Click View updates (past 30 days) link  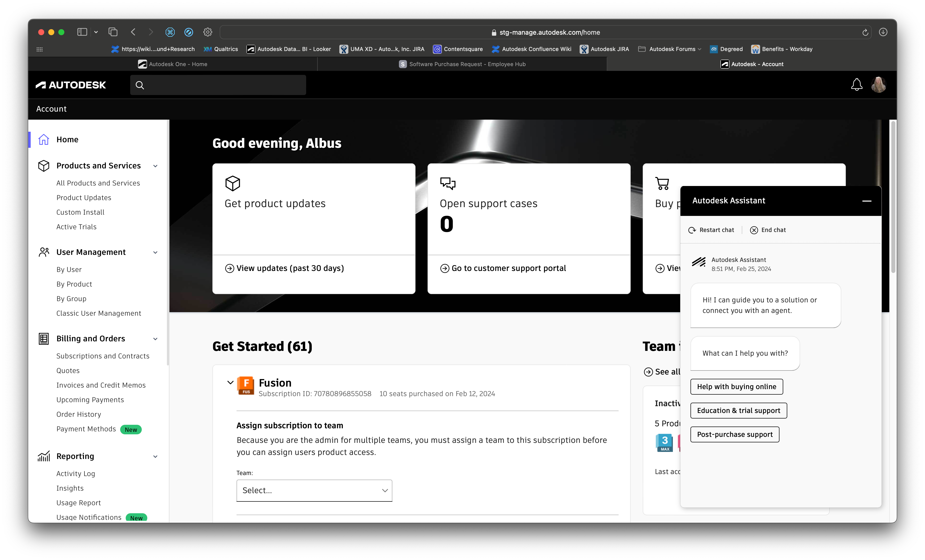click(285, 268)
